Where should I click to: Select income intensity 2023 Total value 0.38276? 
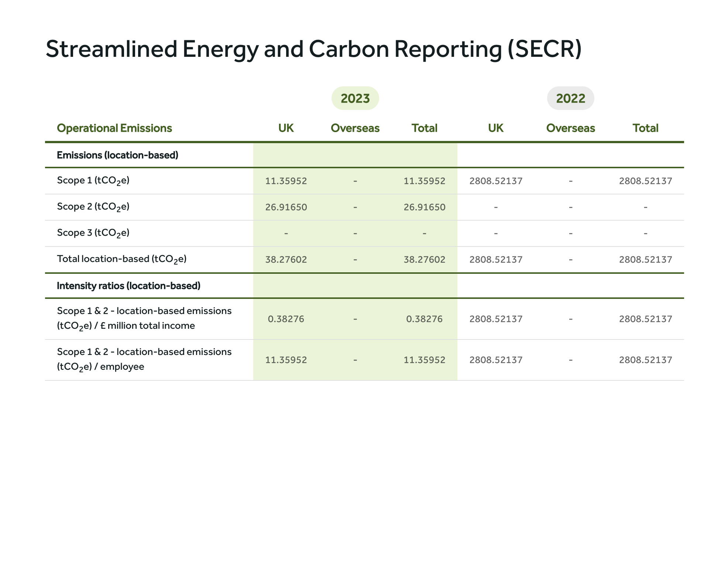tap(425, 319)
